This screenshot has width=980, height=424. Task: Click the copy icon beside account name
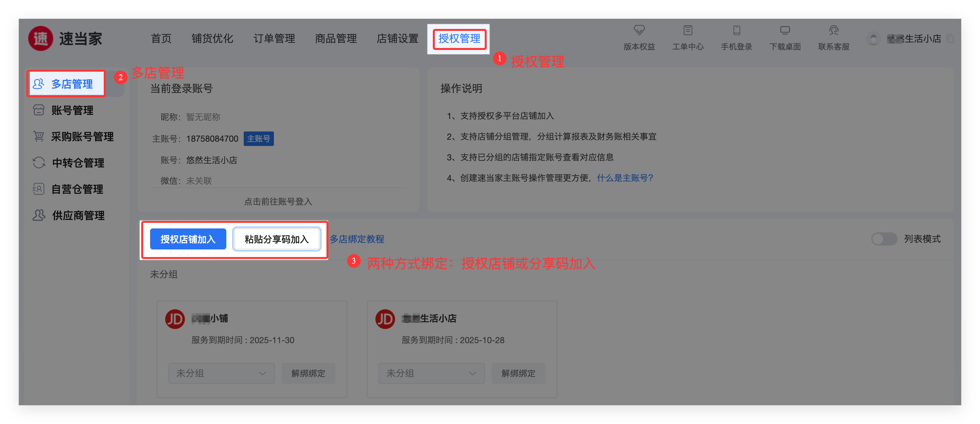point(950,38)
